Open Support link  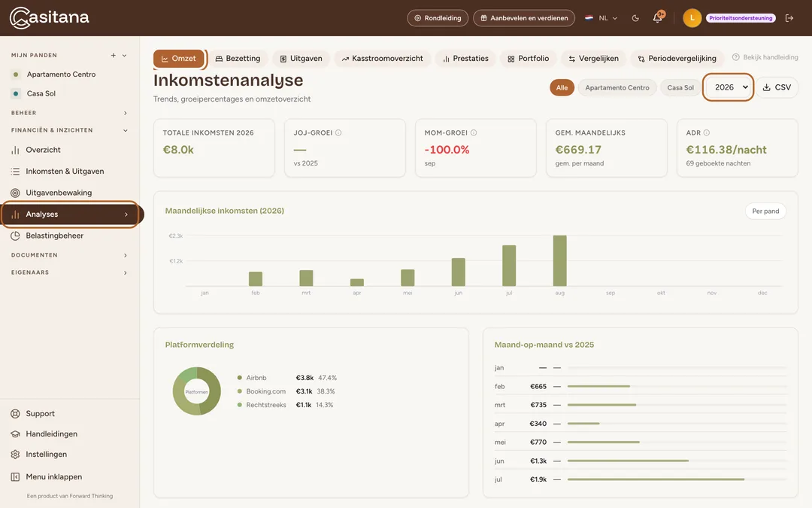point(40,414)
